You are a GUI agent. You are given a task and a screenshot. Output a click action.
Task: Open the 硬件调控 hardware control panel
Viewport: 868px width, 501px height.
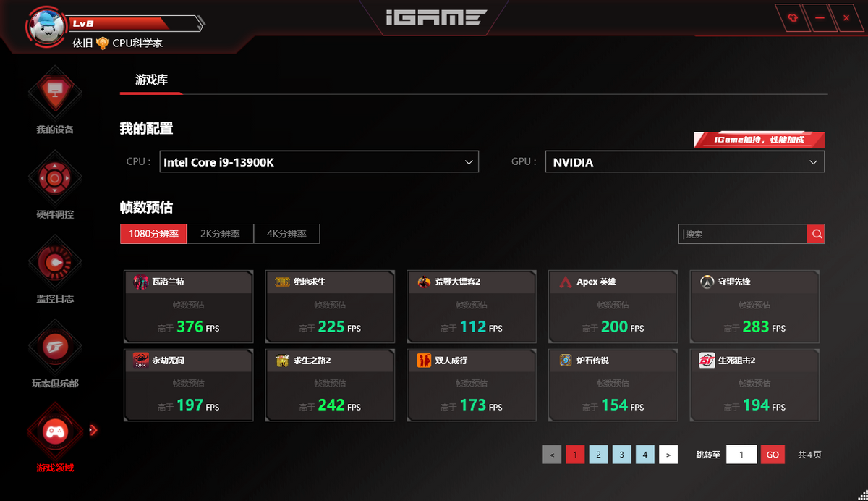(x=54, y=177)
